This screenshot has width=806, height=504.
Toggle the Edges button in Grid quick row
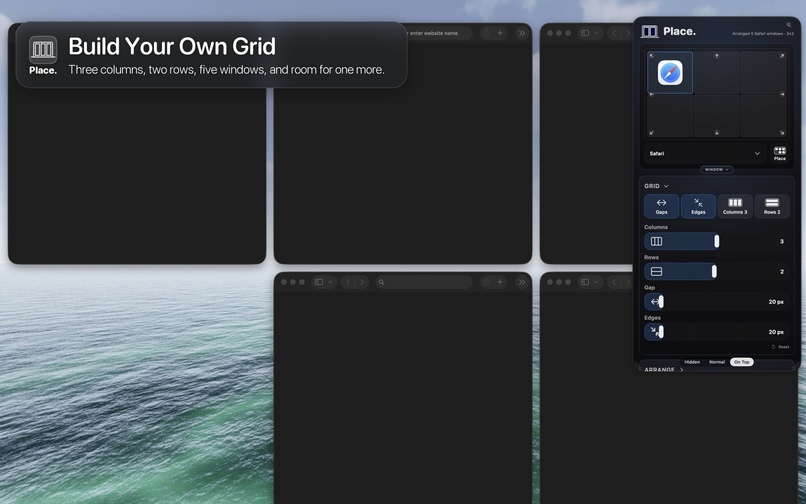tap(698, 206)
